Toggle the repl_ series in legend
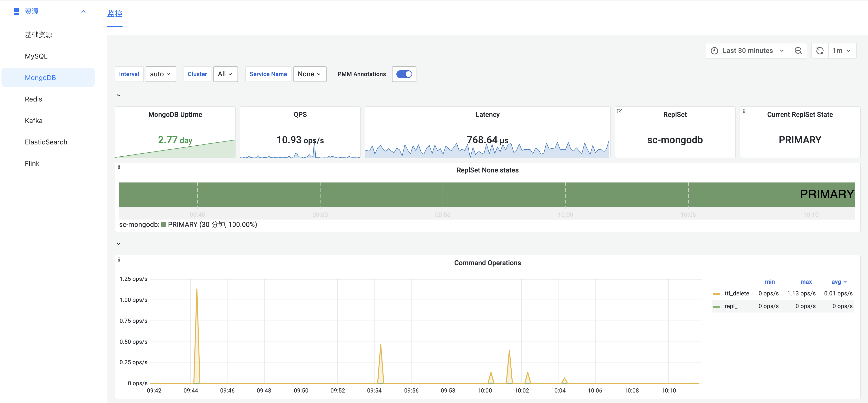 coord(731,306)
